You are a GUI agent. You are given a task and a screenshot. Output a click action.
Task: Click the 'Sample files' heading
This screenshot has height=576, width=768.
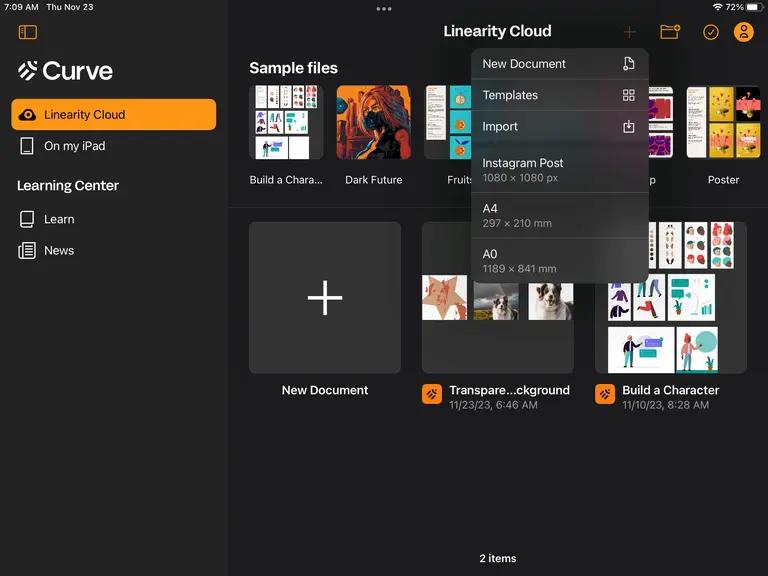pyautogui.click(x=293, y=68)
